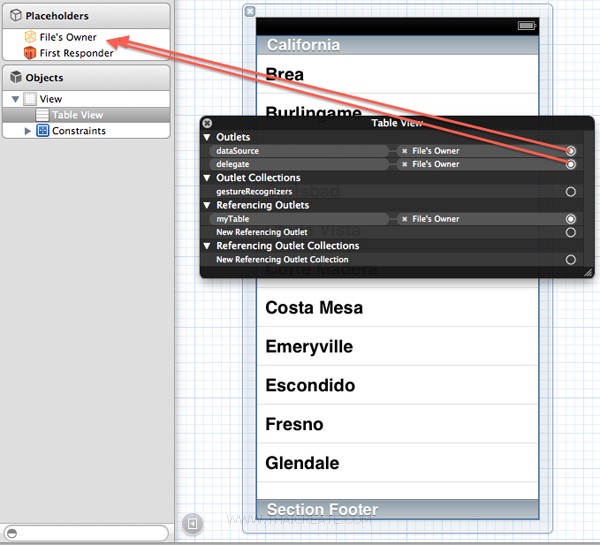Image resolution: width=600 pixels, height=545 pixels.
Task: Click the Constraints blue icon
Action: pos(42,131)
